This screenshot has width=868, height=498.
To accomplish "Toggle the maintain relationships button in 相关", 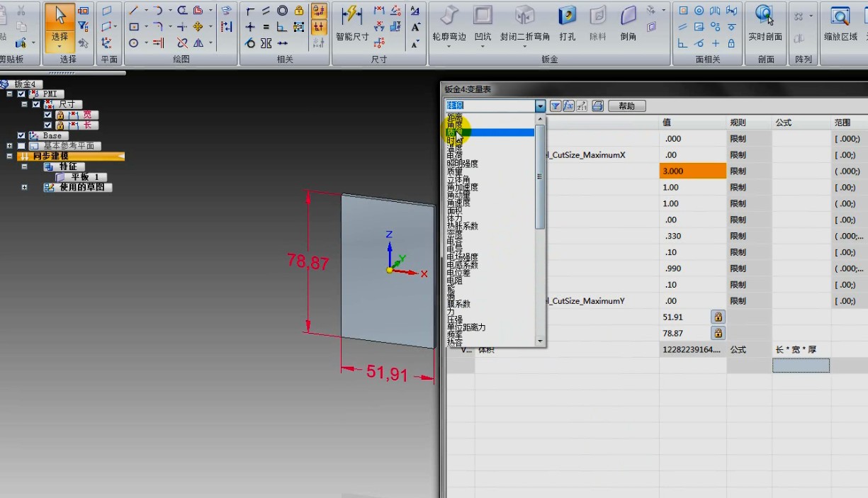I will pos(319,10).
